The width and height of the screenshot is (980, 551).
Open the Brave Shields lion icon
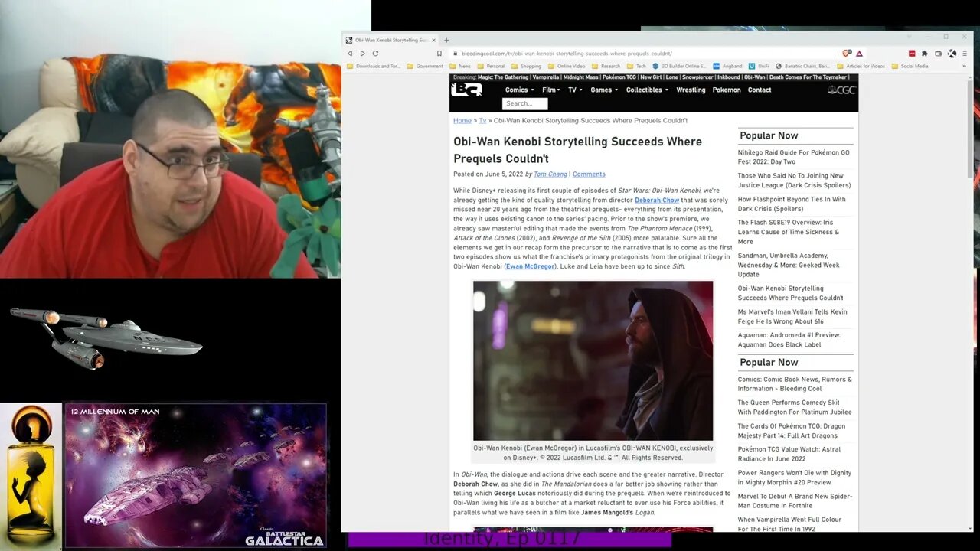pos(846,54)
